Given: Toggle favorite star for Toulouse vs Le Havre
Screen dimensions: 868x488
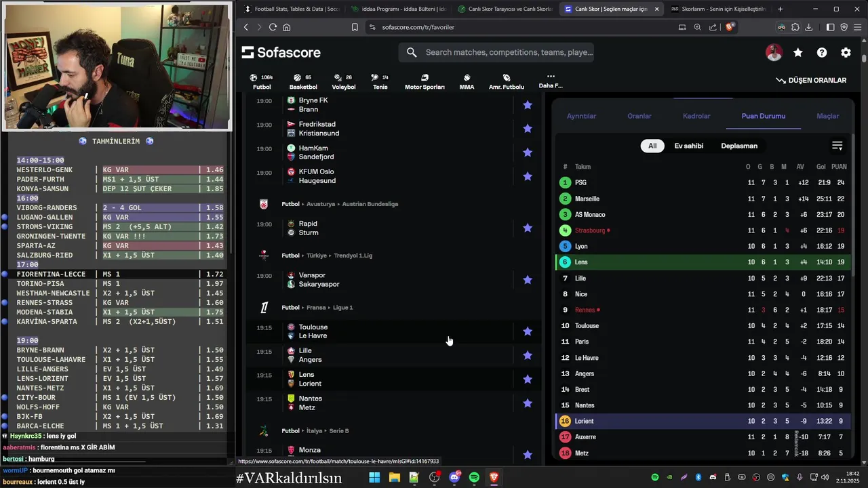Looking at the screenshot, I should point(528,331).
